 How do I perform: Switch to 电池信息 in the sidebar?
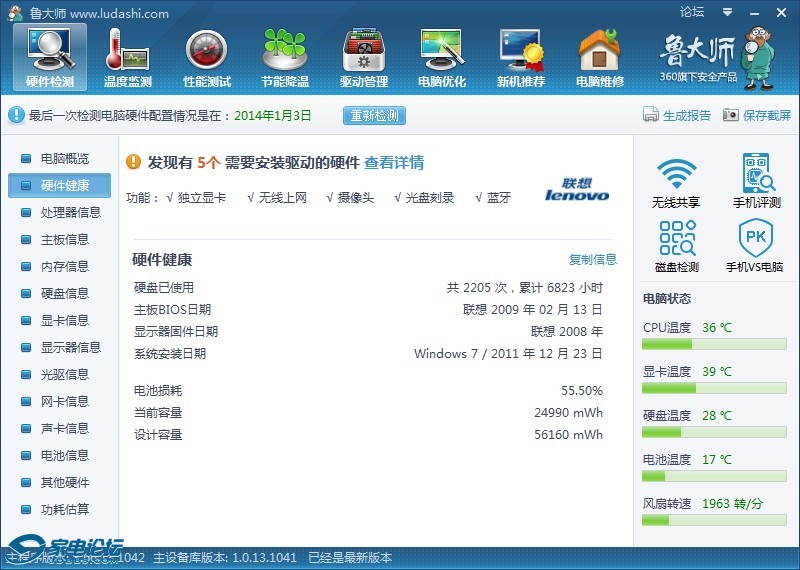tap(64, 455)
